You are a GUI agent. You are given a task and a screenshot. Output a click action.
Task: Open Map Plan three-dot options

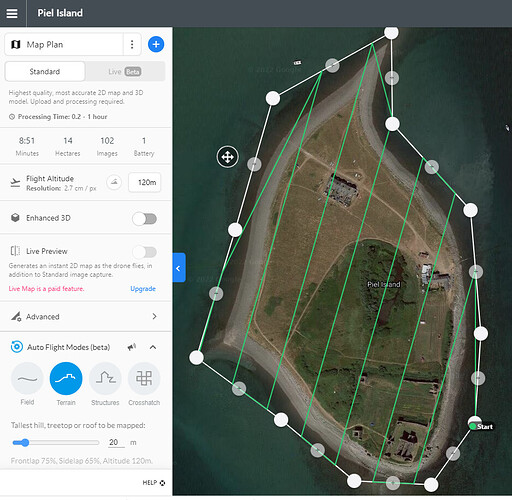coord(132,44)
